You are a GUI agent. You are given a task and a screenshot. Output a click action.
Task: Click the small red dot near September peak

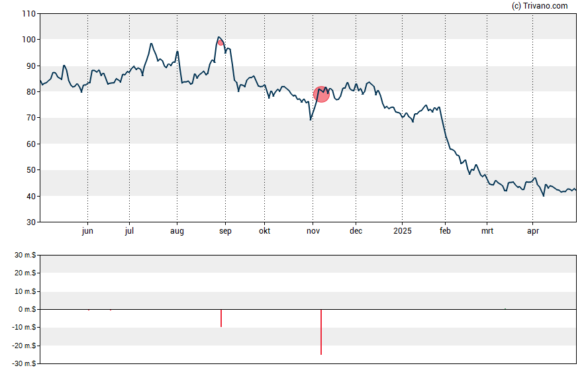220,43
